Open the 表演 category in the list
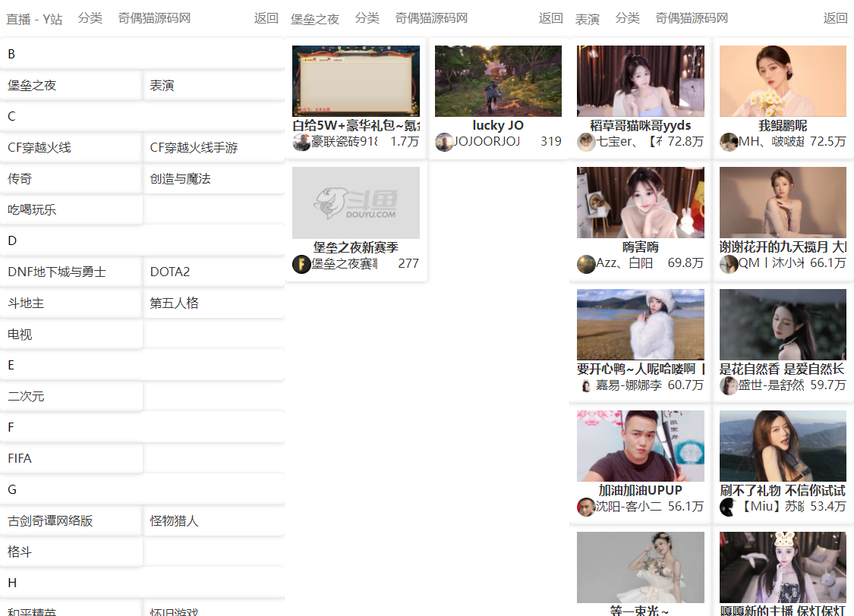The image size is (854, 616). (x=213, y=86)
